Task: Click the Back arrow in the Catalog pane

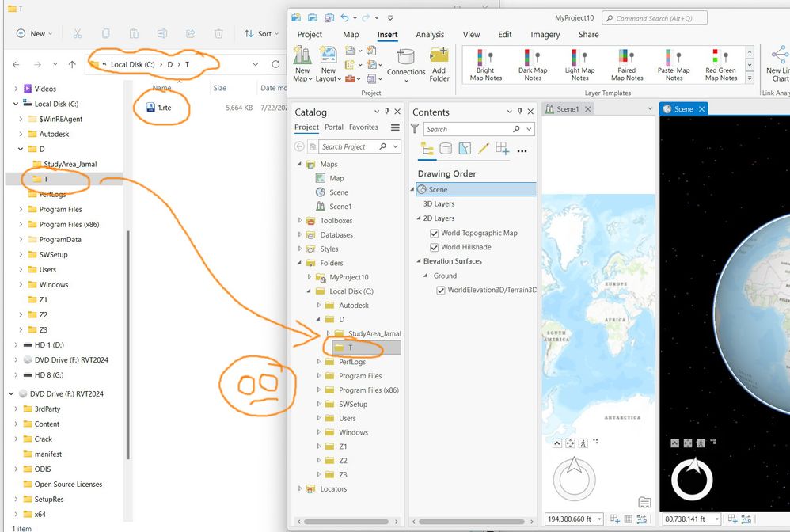Action: pos(299,146)
